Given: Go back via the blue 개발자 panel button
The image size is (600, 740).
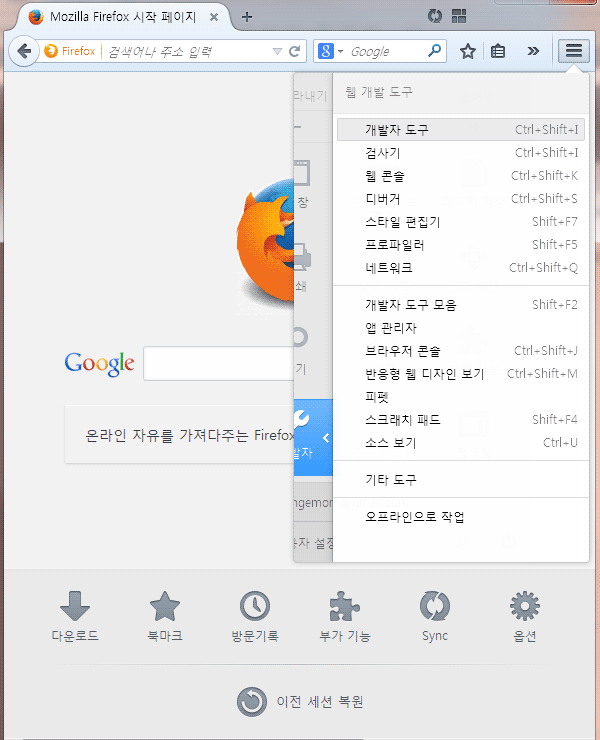Looking at the screenshot, I should point(313,437).
